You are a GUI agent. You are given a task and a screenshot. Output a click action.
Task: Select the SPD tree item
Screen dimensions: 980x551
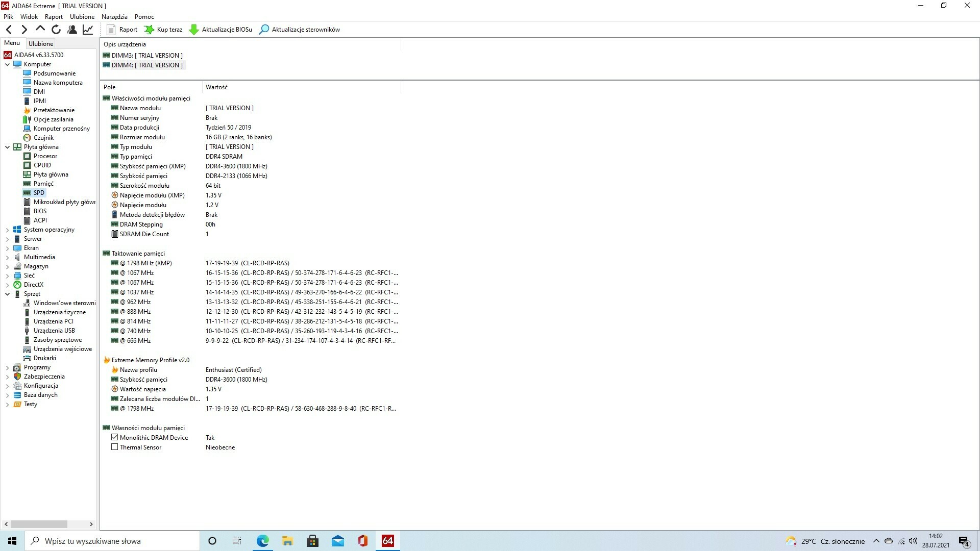39,193
